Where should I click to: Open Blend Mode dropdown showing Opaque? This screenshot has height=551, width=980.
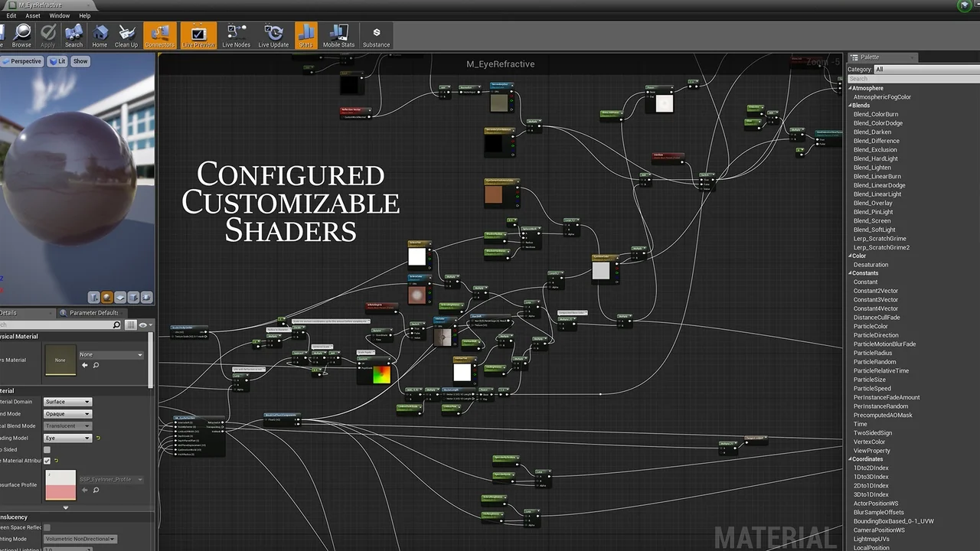point(67,414)
